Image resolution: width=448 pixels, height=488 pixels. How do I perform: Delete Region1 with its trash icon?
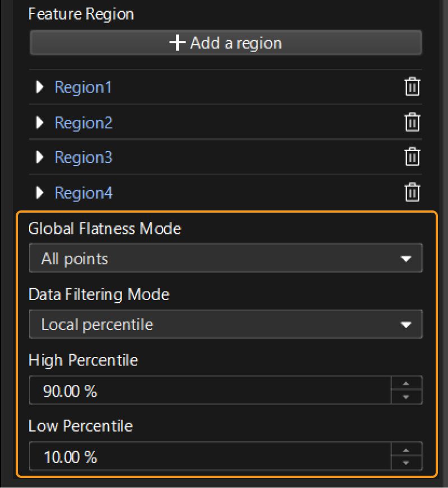pyautogui.click(x=412, y=87)
